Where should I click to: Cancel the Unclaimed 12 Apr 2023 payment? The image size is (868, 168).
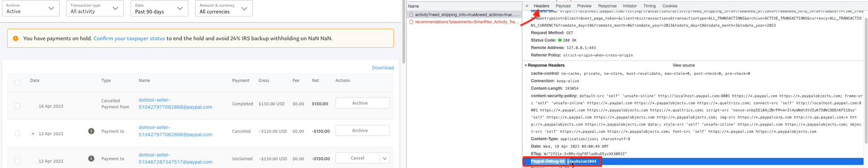tap(358, 158)
